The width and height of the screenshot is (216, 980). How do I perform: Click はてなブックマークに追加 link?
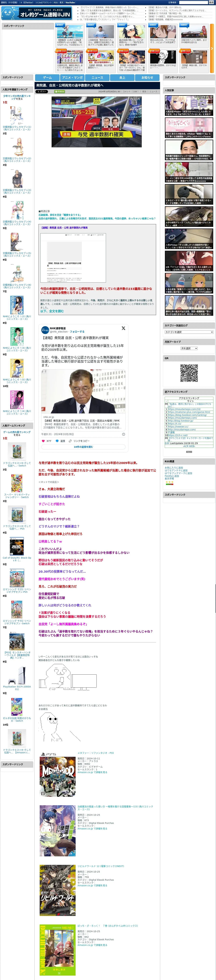point(178,473)
